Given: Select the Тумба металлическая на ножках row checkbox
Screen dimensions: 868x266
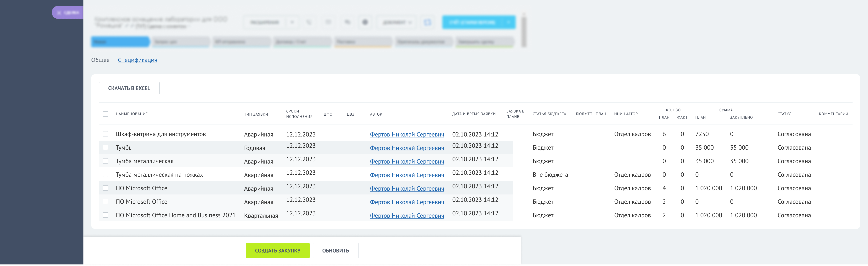Looking at the screenshot, I should point(105,174).
